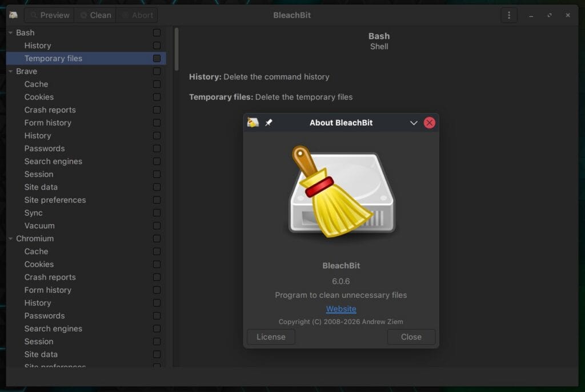Minimize the main BleachBit window
The image size is (585, 392).
(531, 15)
